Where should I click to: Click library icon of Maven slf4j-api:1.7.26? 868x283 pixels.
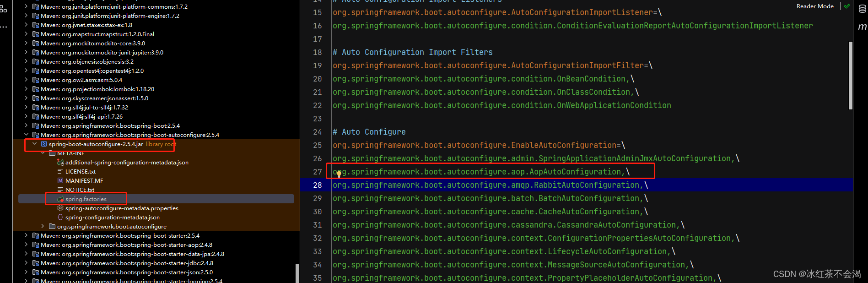[36, 117]
